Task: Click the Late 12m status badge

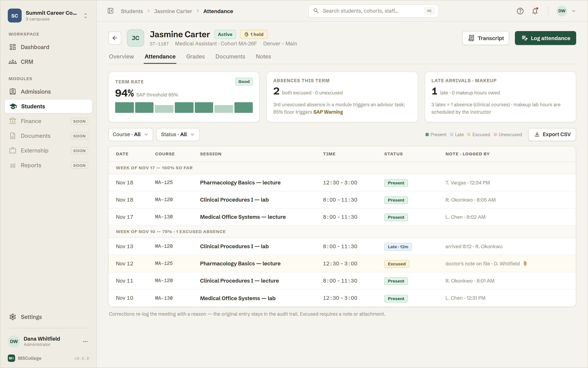Action: click(398, 247)
